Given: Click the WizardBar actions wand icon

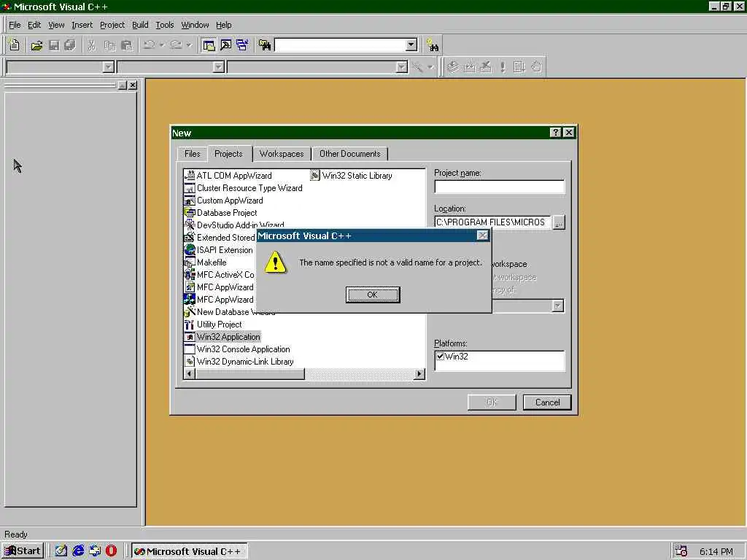Looking at the screenshot, I should [x=418, y=67].
